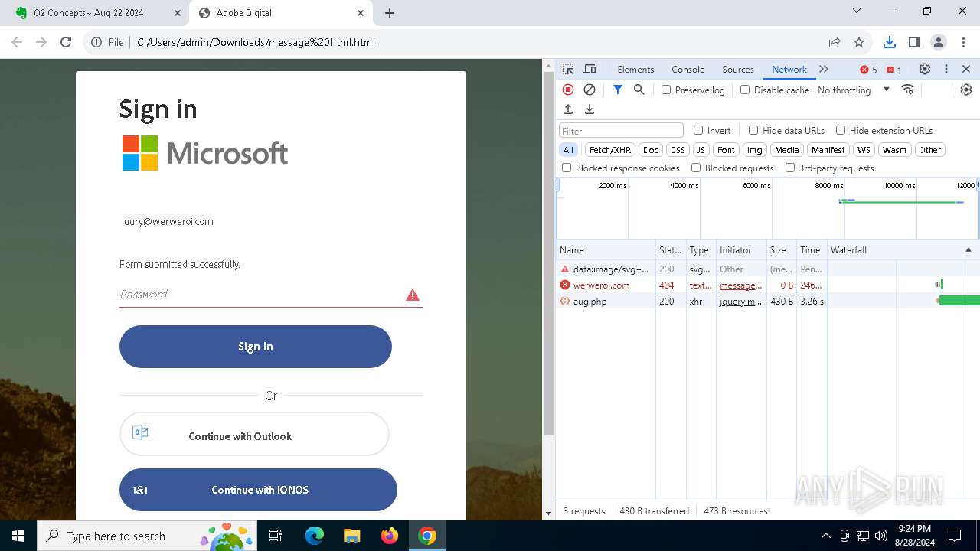Check 3rd-party requests
This screenshot has height=551, width=980.
coord(790,168)
